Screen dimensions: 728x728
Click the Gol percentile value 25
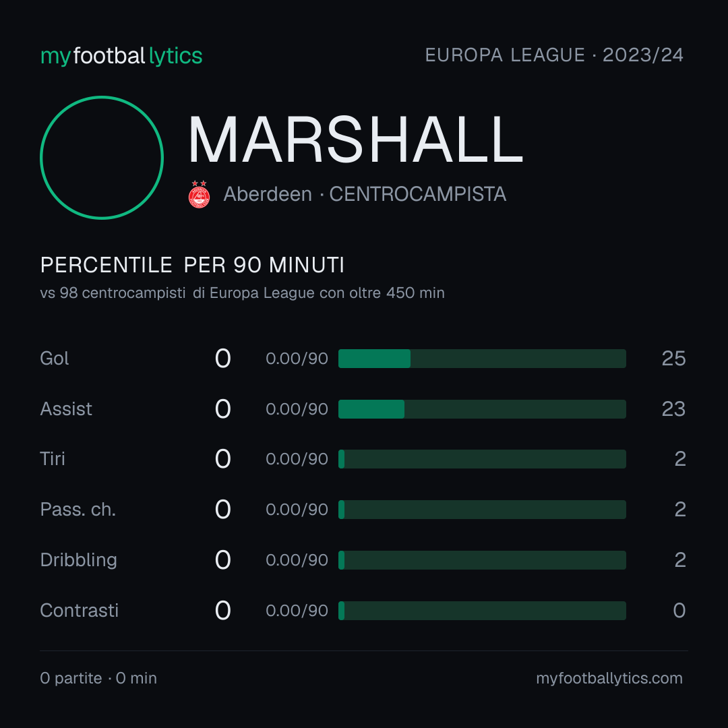tap(673, 359)
